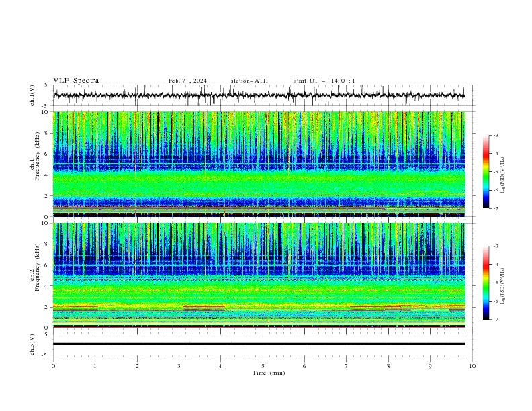Click the "VLF Spectra" title text
Screen dimensions: 532x411
(76, 81)
